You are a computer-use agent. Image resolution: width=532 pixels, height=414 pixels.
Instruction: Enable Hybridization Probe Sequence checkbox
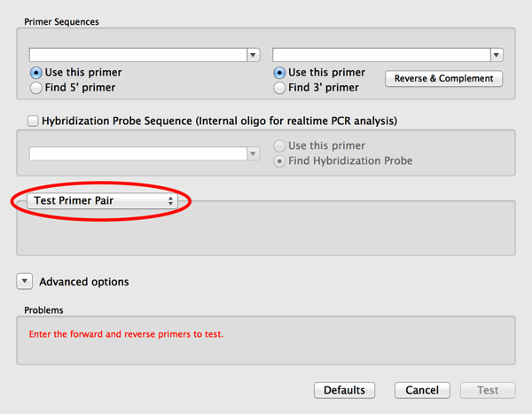click(34, 121)
